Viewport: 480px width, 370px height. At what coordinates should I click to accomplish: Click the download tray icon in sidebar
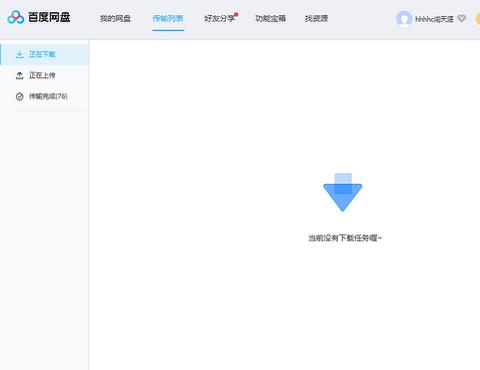point(20,55)
